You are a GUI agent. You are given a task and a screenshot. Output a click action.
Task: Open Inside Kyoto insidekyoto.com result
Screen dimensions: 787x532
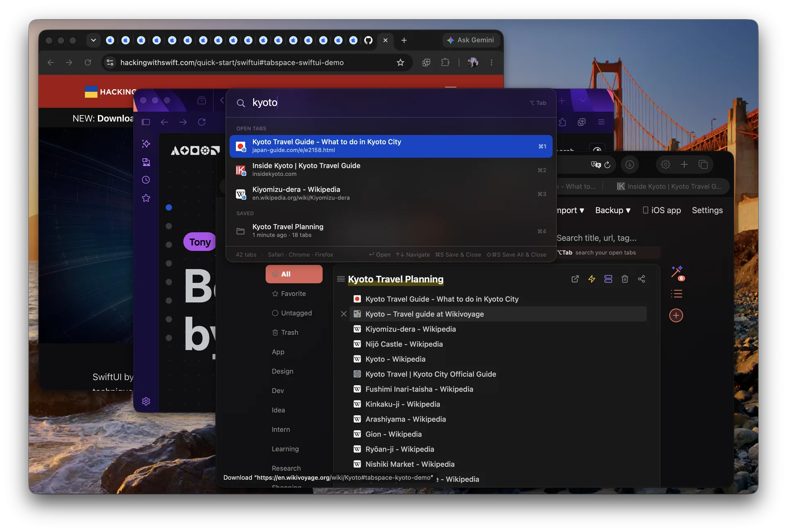[x=391, y=170]
